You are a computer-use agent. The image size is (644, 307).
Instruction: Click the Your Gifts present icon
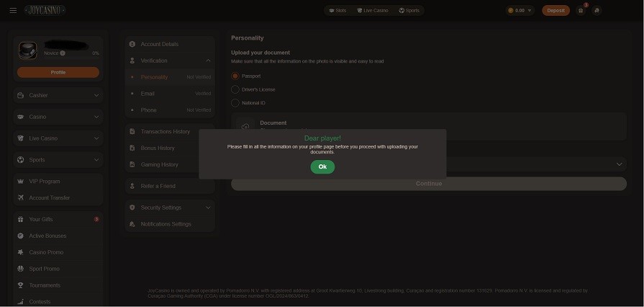[x=21, y=219]
